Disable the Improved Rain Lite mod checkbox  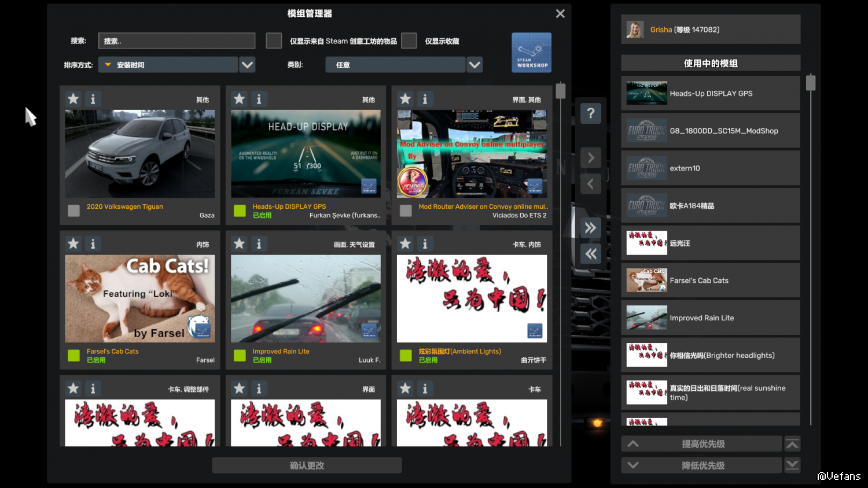pos(240,355)
